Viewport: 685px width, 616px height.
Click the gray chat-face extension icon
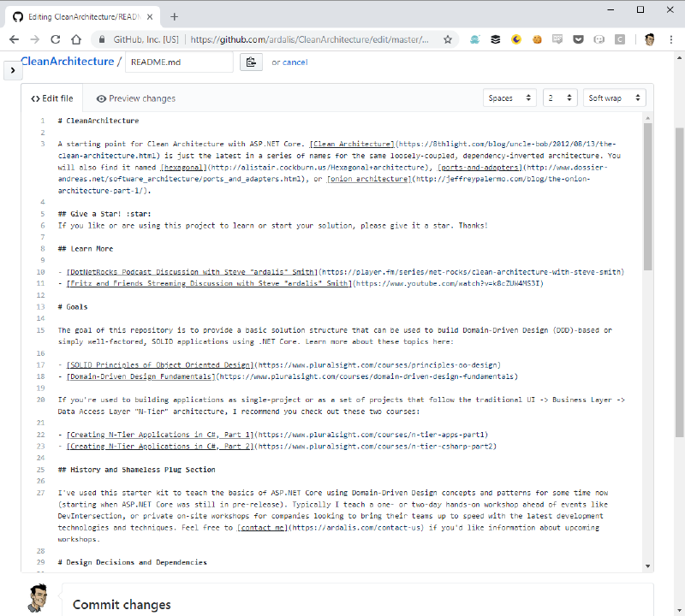(599, 39)
